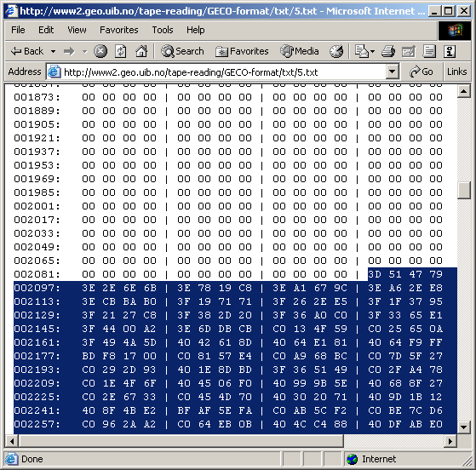Click the horizontal scrollbar thumb
The image size is (476, 470).
181,441
